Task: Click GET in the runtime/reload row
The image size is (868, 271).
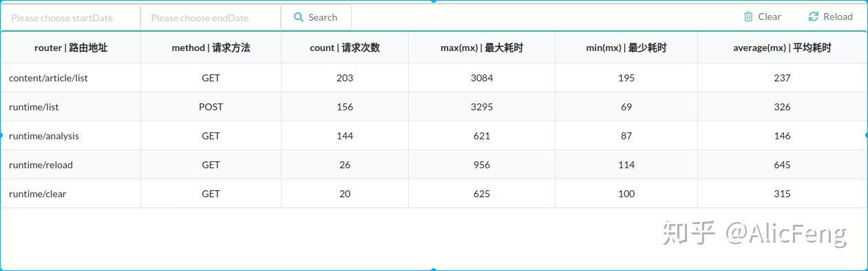Action: [211, 165]
